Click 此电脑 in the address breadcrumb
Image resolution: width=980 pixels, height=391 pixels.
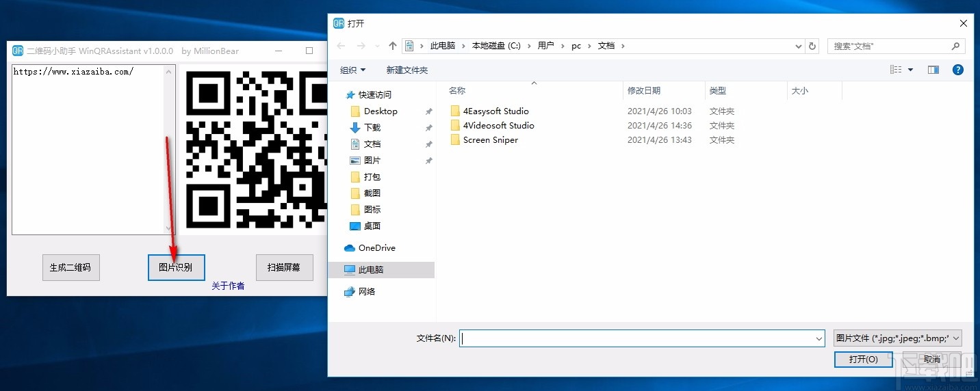(442, 46)
